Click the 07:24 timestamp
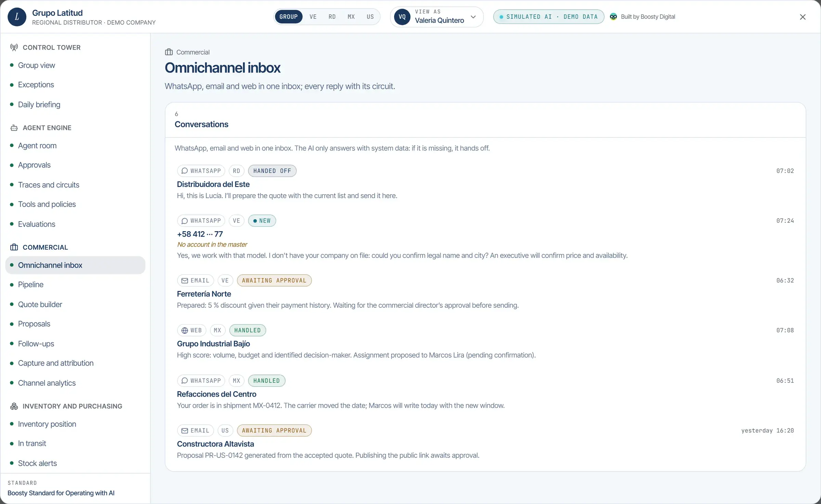This screenshot has height=504, width=821. [x=785, y=221]
